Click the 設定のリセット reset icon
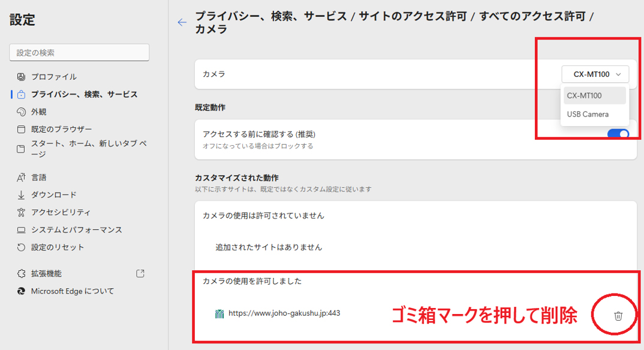Screen dimensions: 644x350 tap(21, 247)
